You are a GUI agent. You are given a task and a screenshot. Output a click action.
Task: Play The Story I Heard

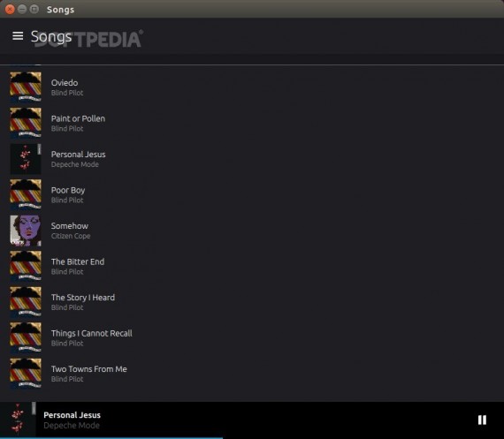tap(252, 302)
